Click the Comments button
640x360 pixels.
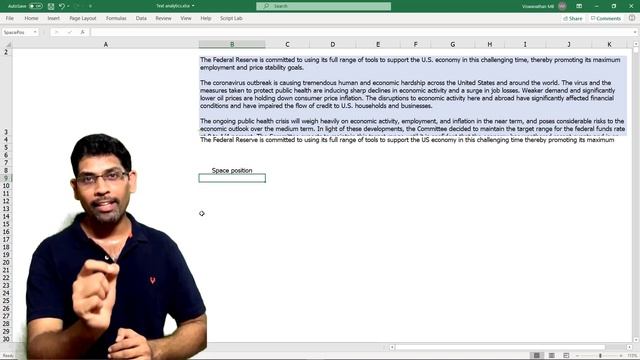[x=606, y=18]
